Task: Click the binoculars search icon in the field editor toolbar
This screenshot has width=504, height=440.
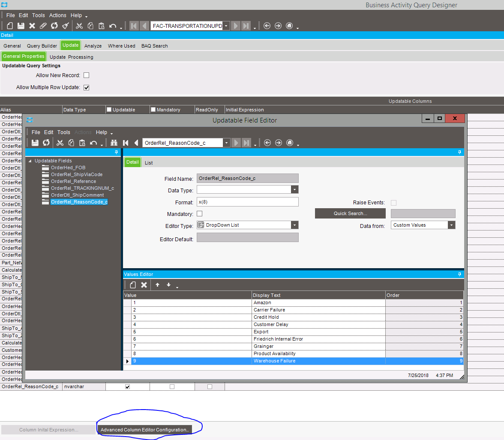Action: 114,143
